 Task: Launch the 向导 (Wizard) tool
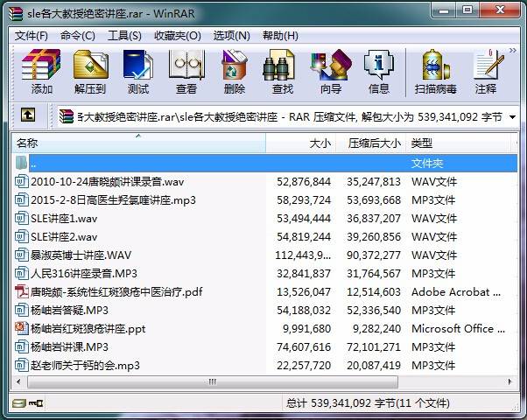point(330,71)
